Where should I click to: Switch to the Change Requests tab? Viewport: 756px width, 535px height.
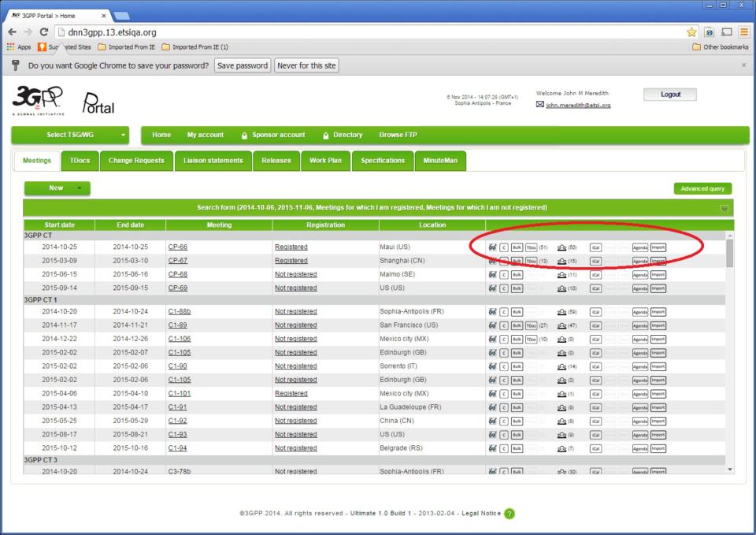point(136,161)
